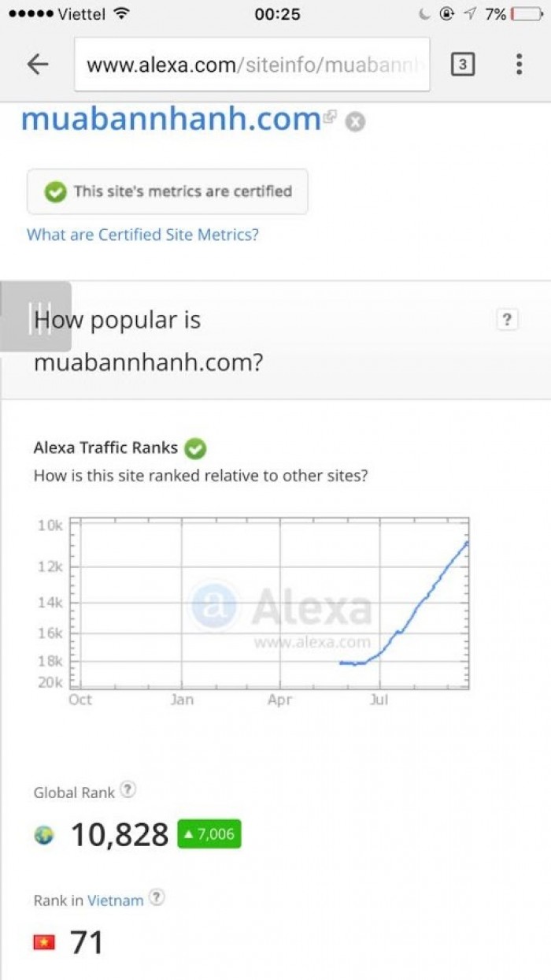Click the This site's metrics are certified button
This screenshot has width=551, height=980.
coord(168,191)
